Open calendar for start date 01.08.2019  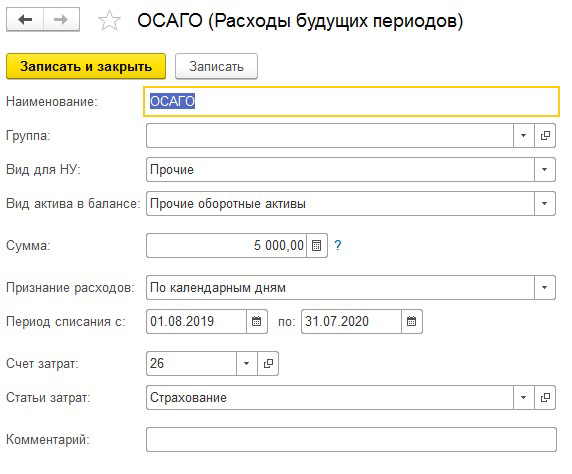[257, 321]
